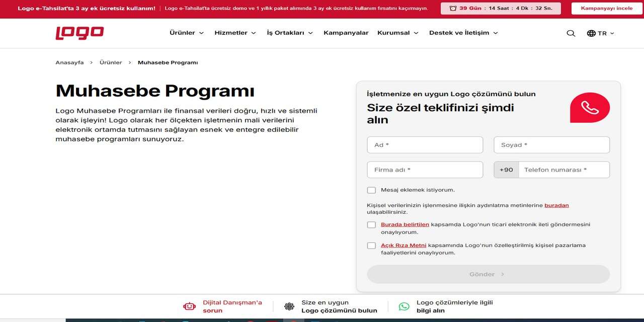Click the Kampanyayı incele button
The height and width of the screenshot is (322, 644).
[607, 9]
